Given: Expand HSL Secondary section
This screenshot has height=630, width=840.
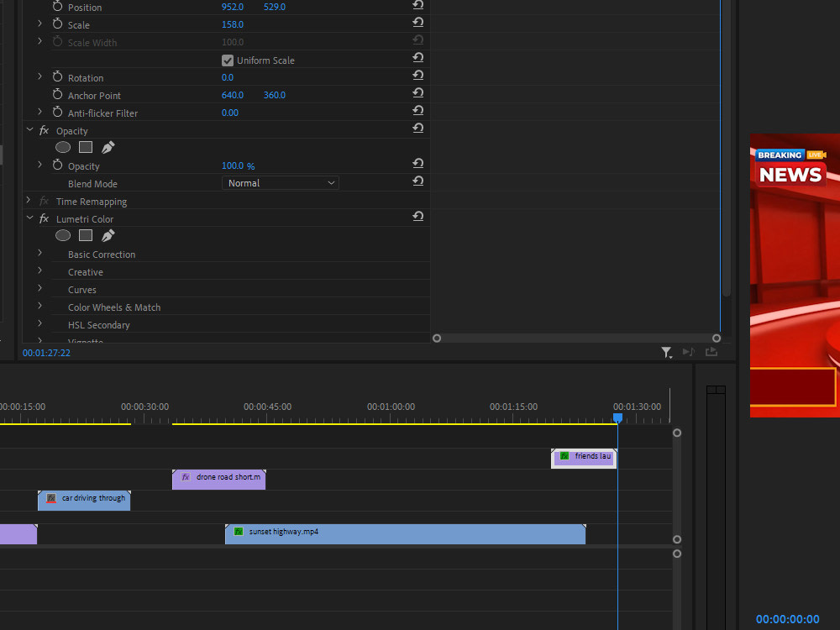Looking at the screenshot, I should click(x=39, y=324).
